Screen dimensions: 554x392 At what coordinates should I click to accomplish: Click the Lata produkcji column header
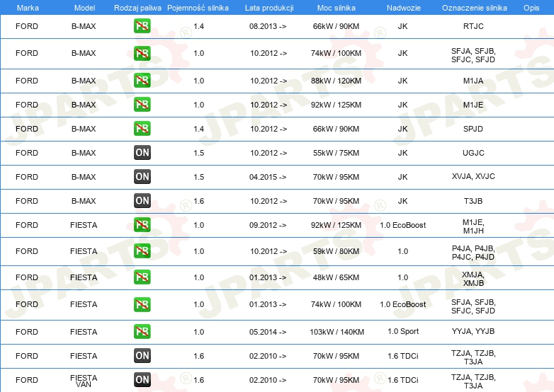pyautogui.click(x=268, y=7)
